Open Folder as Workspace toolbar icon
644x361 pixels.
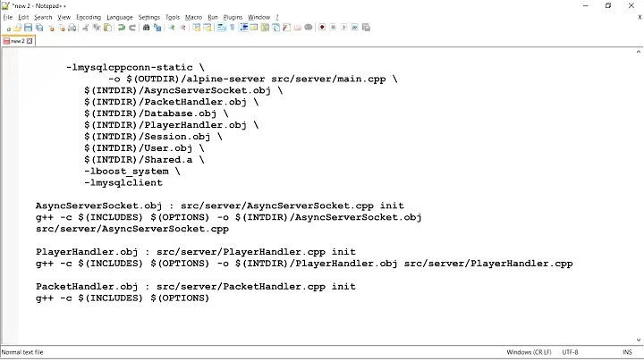[x=297, y=28]
